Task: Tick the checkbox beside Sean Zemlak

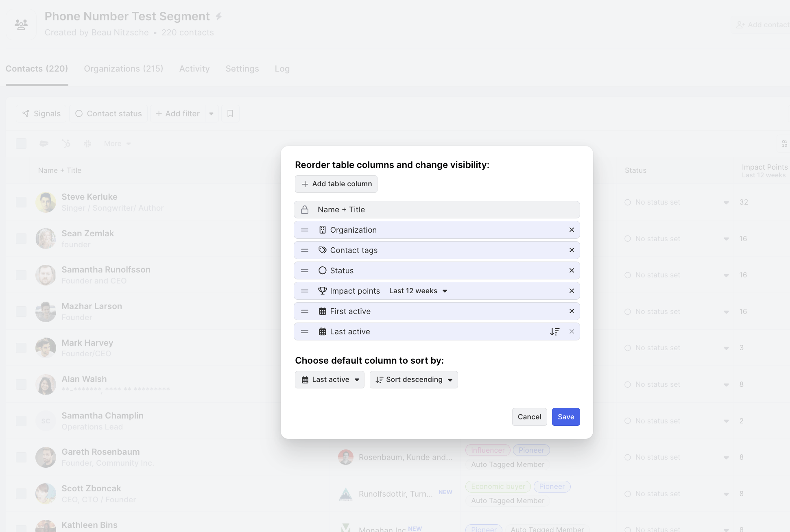Action: tap(21, 239)
